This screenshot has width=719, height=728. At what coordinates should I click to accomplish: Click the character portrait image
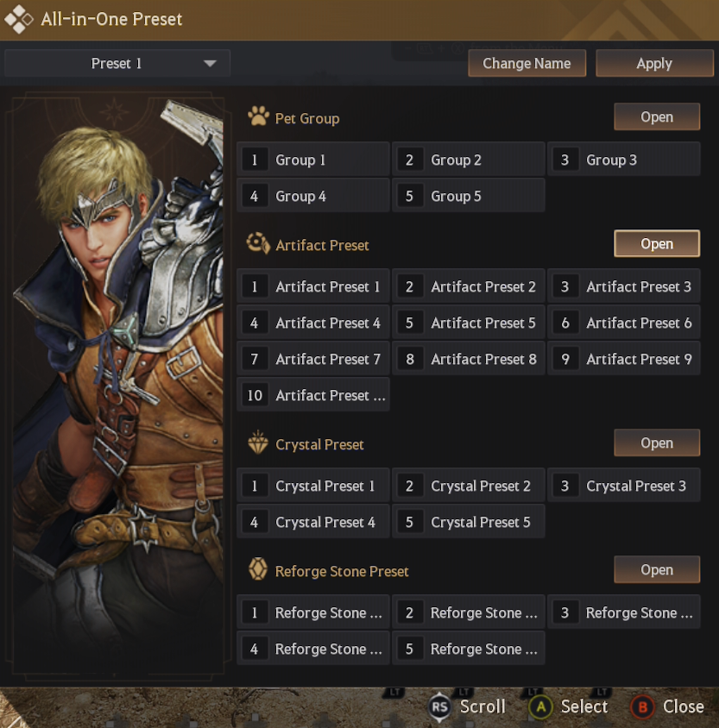[x=118, y=380]
